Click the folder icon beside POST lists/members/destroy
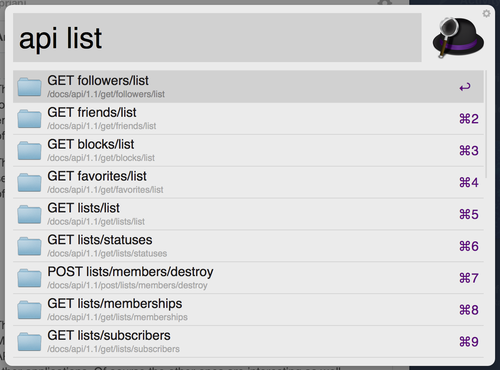This screenshot has width=500, height=370. [x=29, y=278]
